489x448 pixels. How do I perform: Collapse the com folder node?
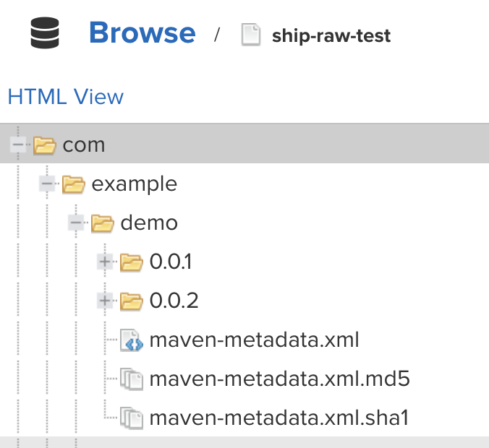click(x=19, y=145)
